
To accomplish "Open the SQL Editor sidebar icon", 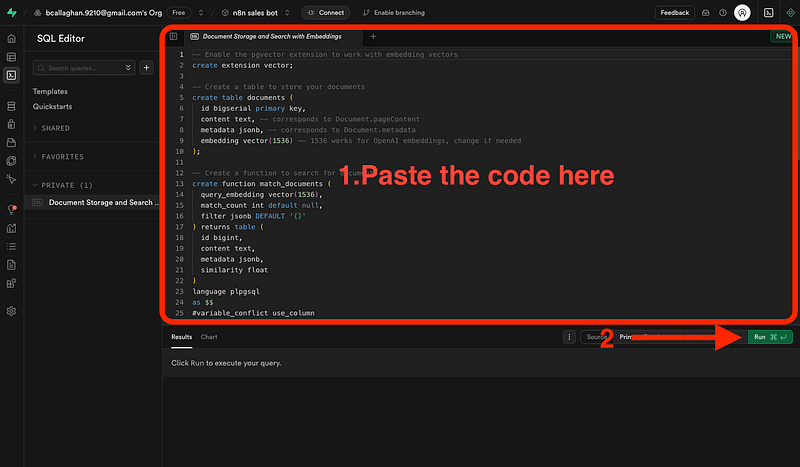I will coord(11,74).
